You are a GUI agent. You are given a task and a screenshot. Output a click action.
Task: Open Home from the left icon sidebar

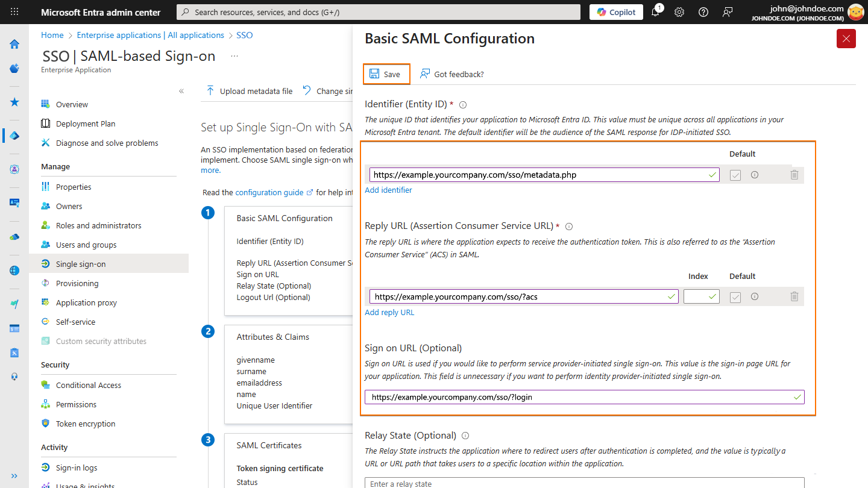coord(14,44)
